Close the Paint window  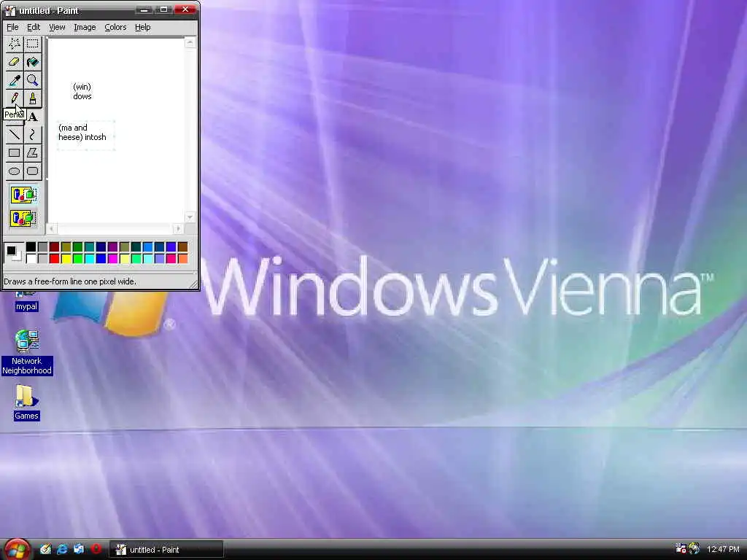(185, 10)
